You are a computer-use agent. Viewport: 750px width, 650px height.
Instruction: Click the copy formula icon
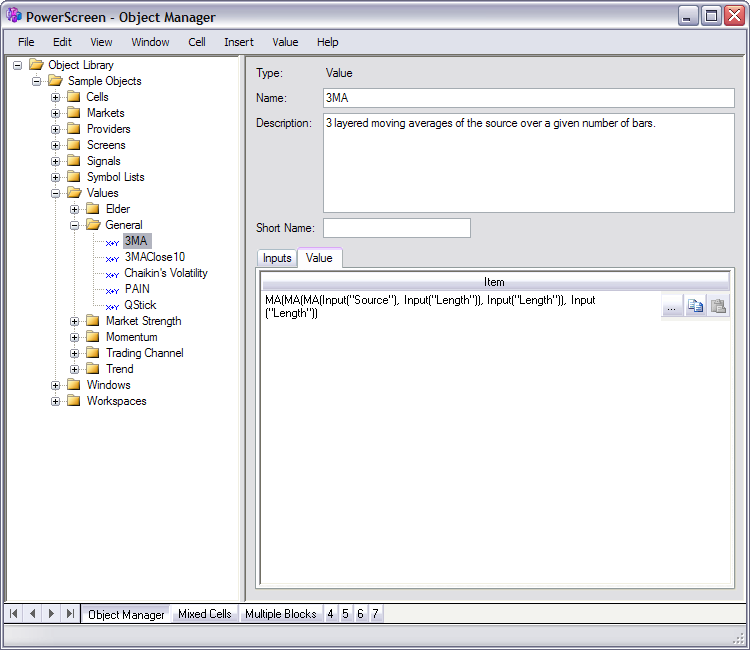[x=695, y=307]
